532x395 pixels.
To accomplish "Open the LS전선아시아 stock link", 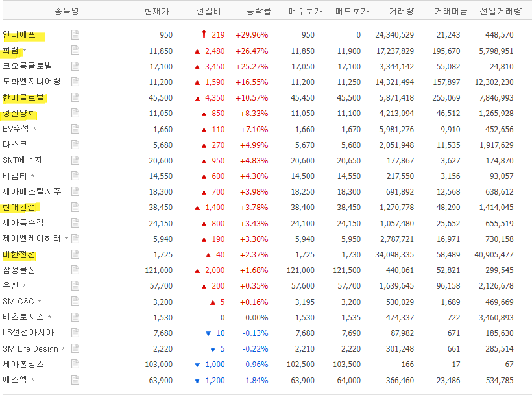I will coord(28,333).
